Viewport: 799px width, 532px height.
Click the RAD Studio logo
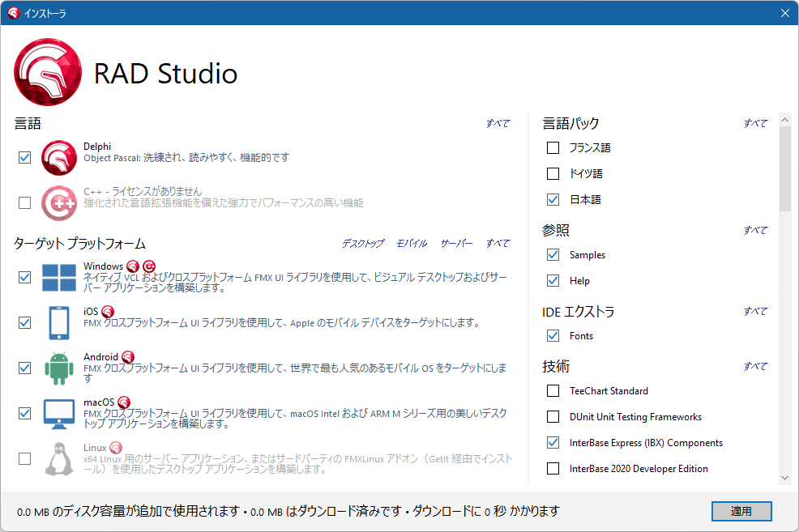pyautogui.click(x=48, y=72)
